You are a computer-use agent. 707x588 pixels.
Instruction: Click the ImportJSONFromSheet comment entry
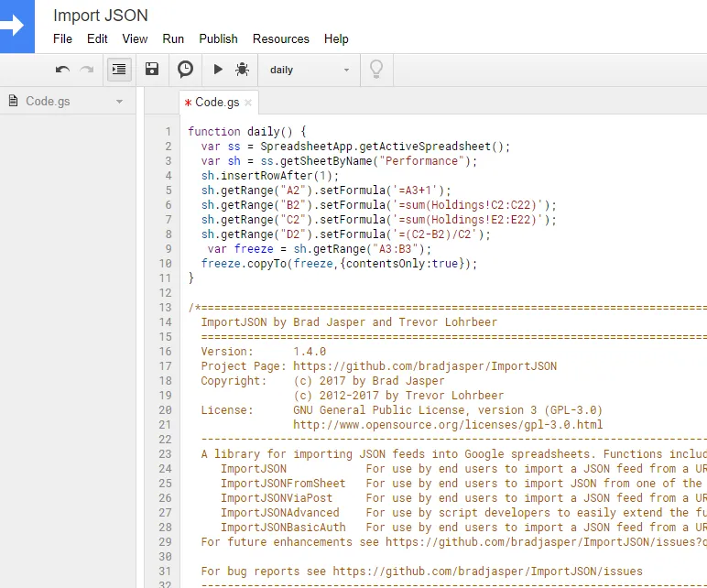283,484
